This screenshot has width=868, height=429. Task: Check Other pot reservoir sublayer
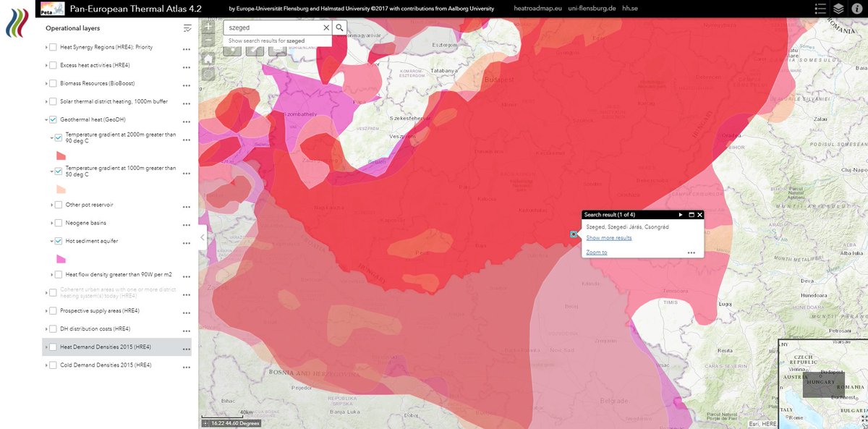pyautogui.click(x=59, y=205)
